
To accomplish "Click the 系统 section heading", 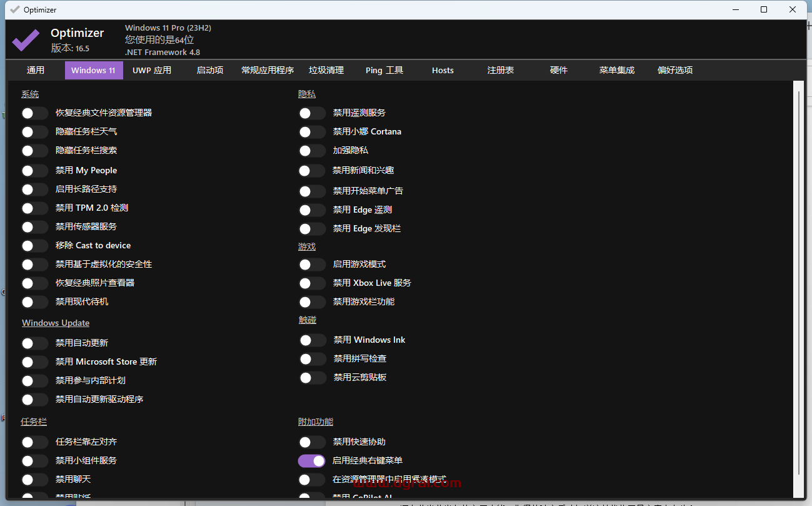I will pos(30,94).
